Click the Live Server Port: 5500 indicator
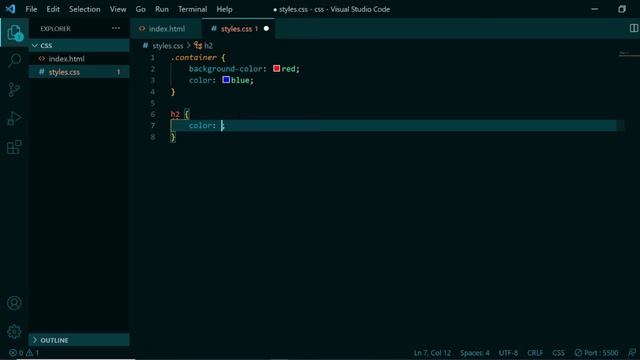Screen dimensions: 640x360 (596, 353)
